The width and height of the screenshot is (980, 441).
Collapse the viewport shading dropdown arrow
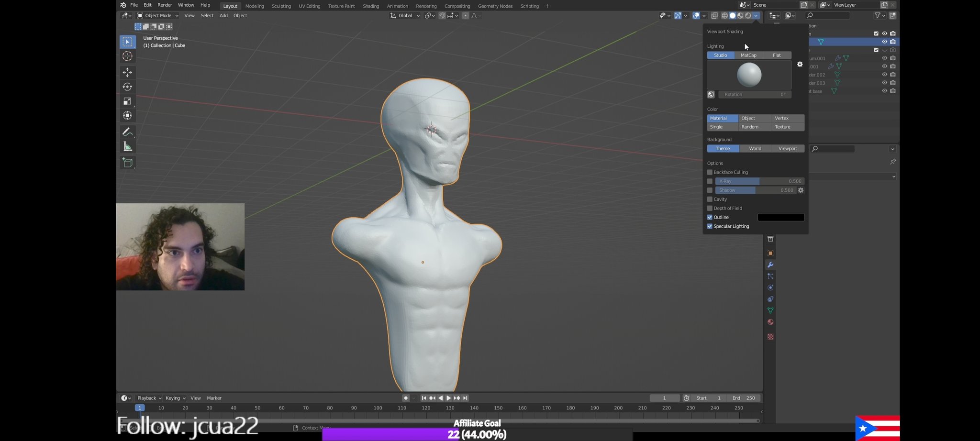tap(756, 16)
